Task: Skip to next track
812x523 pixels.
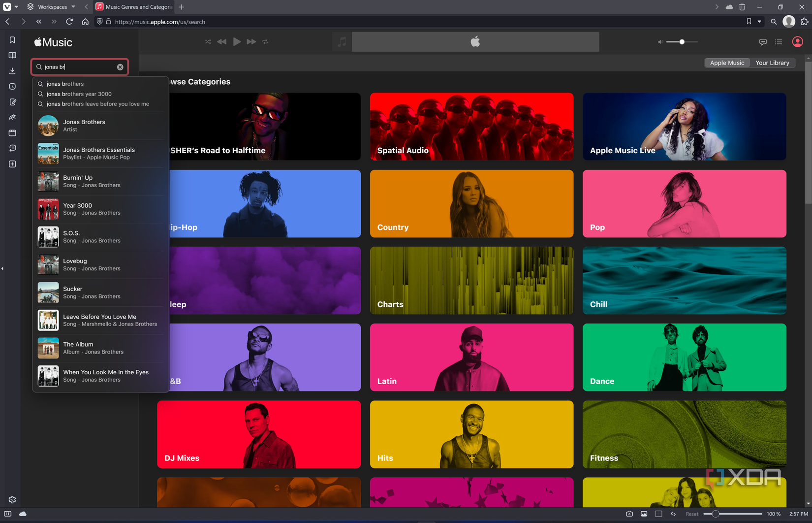Action: click(251, 42)
